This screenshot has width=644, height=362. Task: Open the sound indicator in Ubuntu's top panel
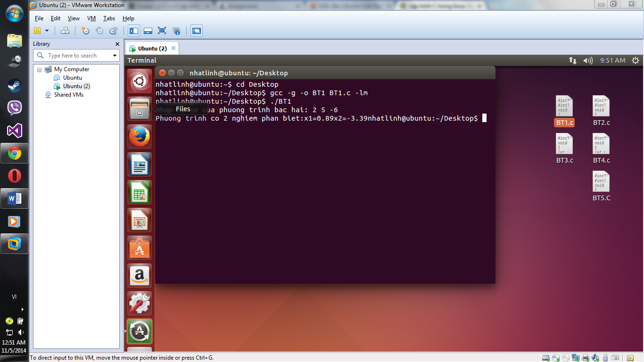(x=587, y=60)
